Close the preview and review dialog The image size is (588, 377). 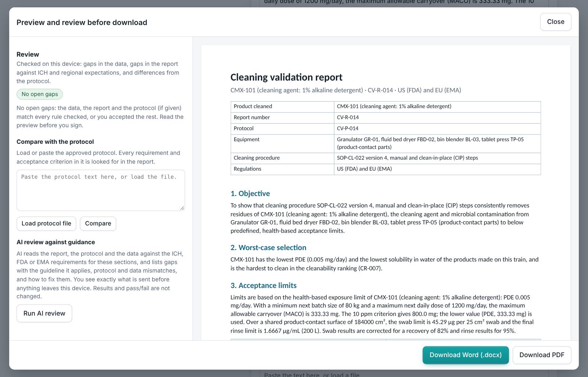point(555,22)
